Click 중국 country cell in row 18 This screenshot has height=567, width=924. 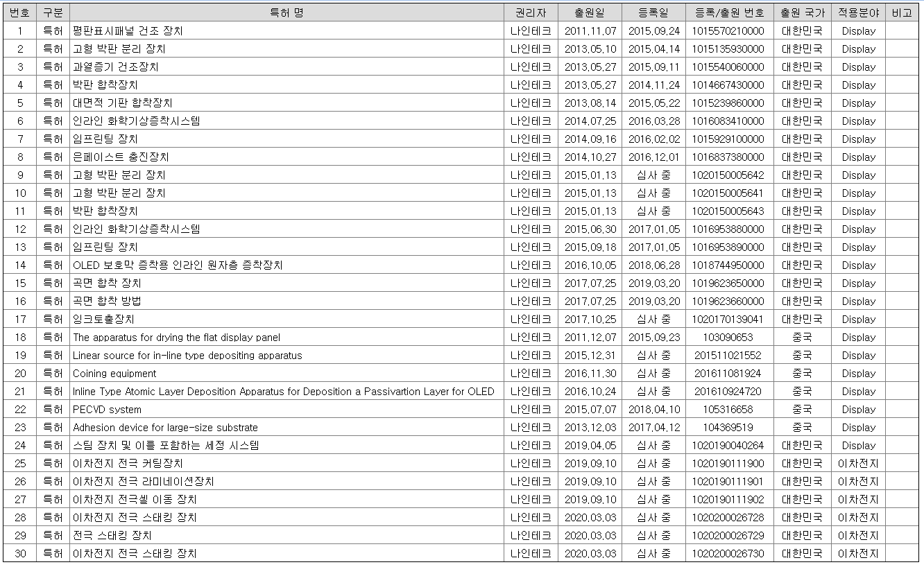tap(802, 338)
